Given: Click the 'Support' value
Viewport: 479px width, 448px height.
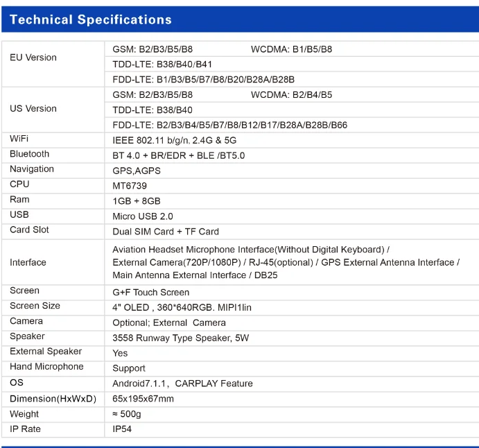Looking at the screenshot, I should point(129,368).
